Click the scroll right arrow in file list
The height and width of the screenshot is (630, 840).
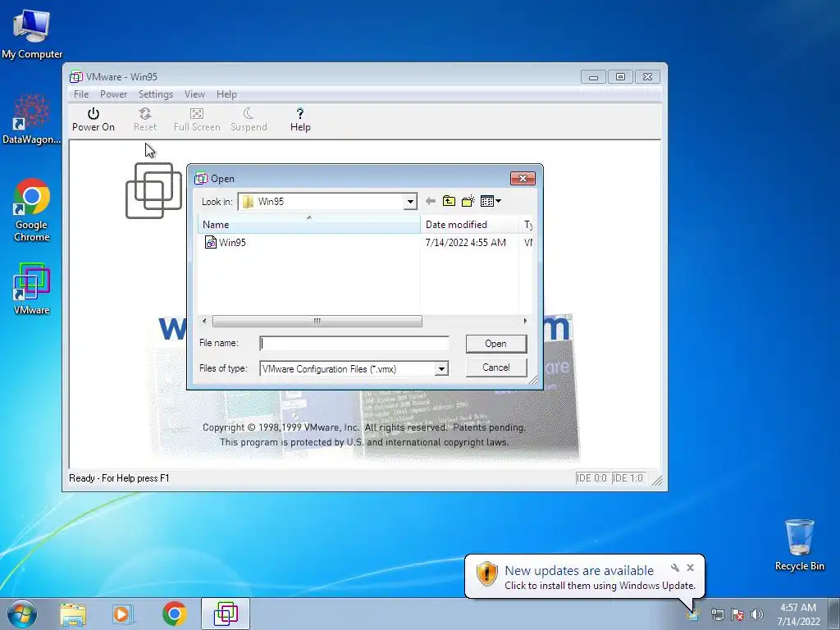pos(525,321)
